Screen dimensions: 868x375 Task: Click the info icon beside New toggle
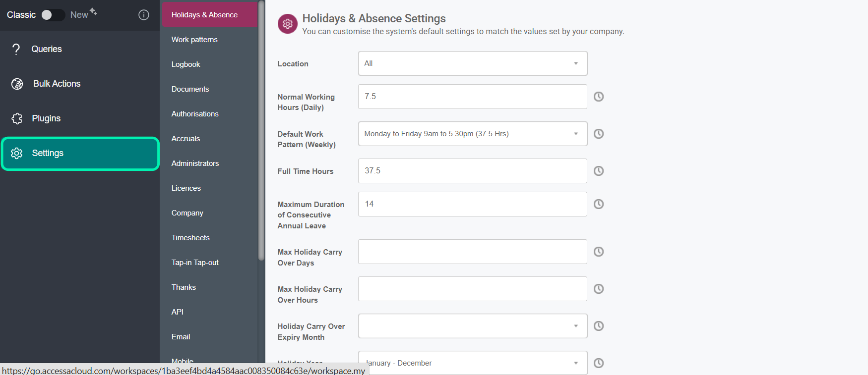point(144,15)
